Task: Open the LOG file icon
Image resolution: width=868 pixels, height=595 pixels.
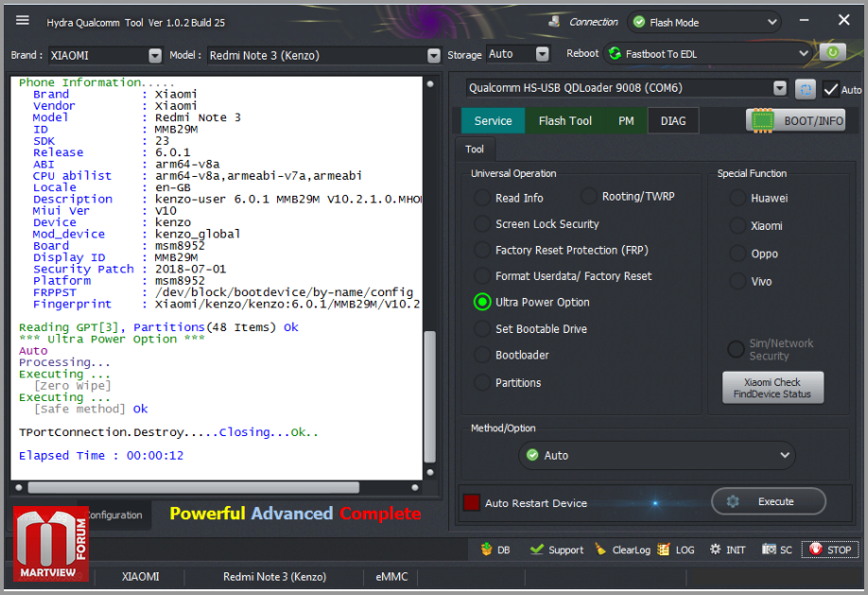Action: pos(664,550)
